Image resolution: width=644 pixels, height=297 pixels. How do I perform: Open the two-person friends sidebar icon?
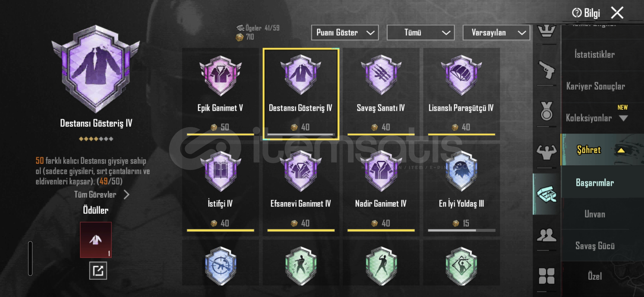(547, 235)
